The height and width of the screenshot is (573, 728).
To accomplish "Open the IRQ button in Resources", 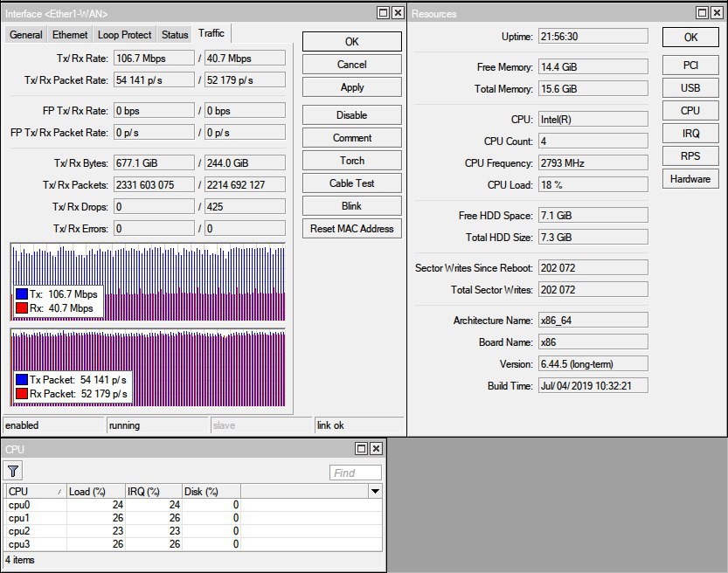I will coord(690,134).
